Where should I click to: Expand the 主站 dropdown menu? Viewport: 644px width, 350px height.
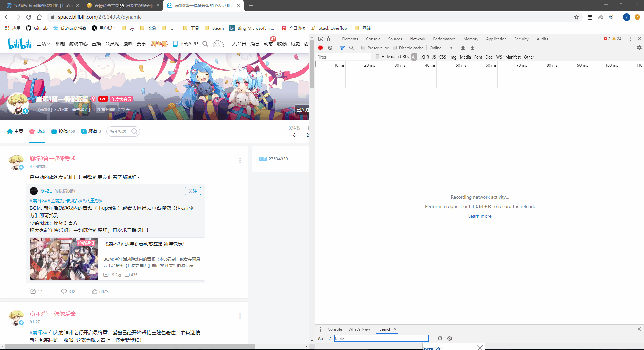[43, 44]
